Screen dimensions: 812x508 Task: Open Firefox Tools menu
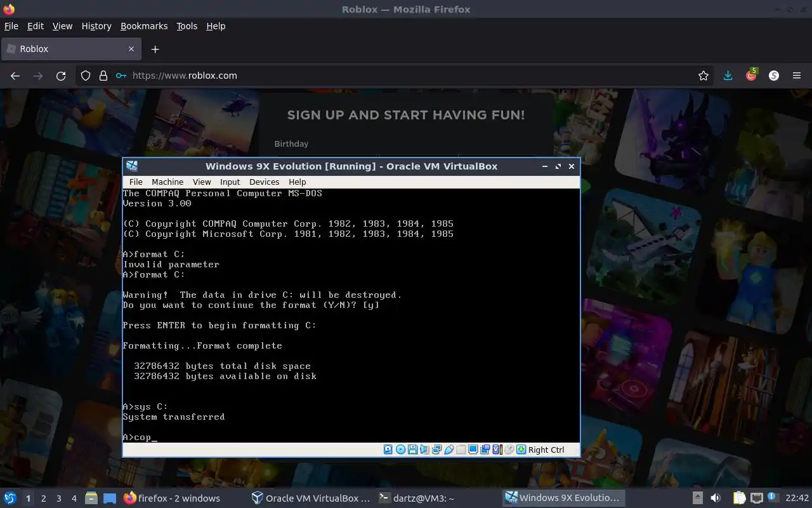coord(187,26)
